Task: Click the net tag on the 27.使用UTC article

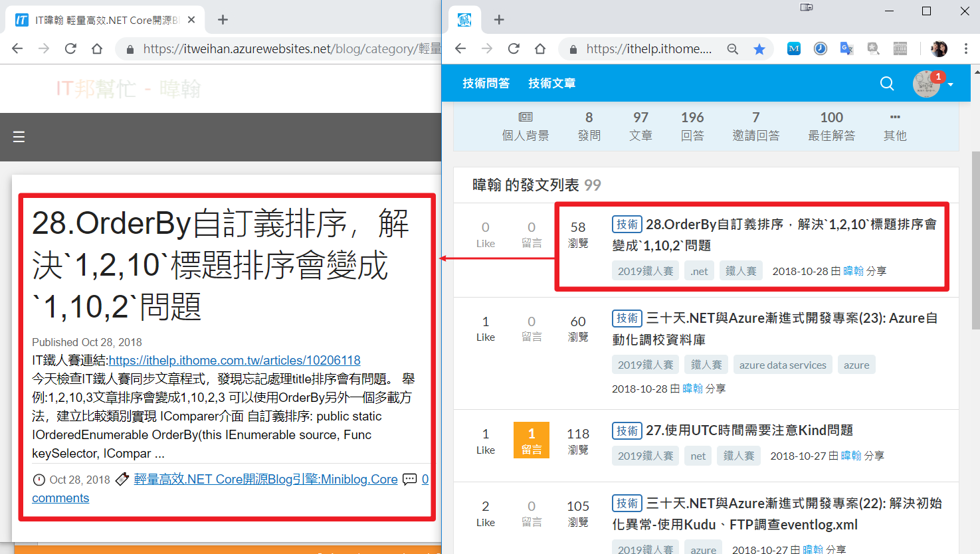Action: click(x=698, y=456)
